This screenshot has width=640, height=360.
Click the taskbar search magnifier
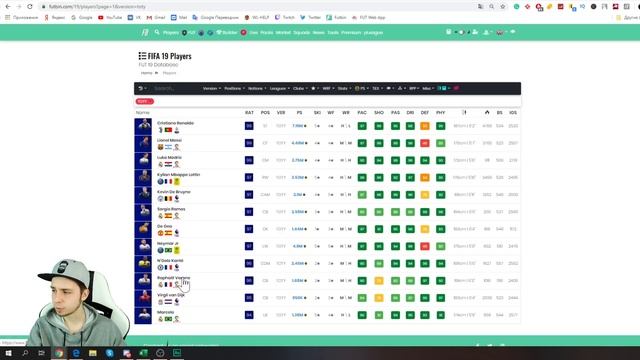(x=25, y=353)
